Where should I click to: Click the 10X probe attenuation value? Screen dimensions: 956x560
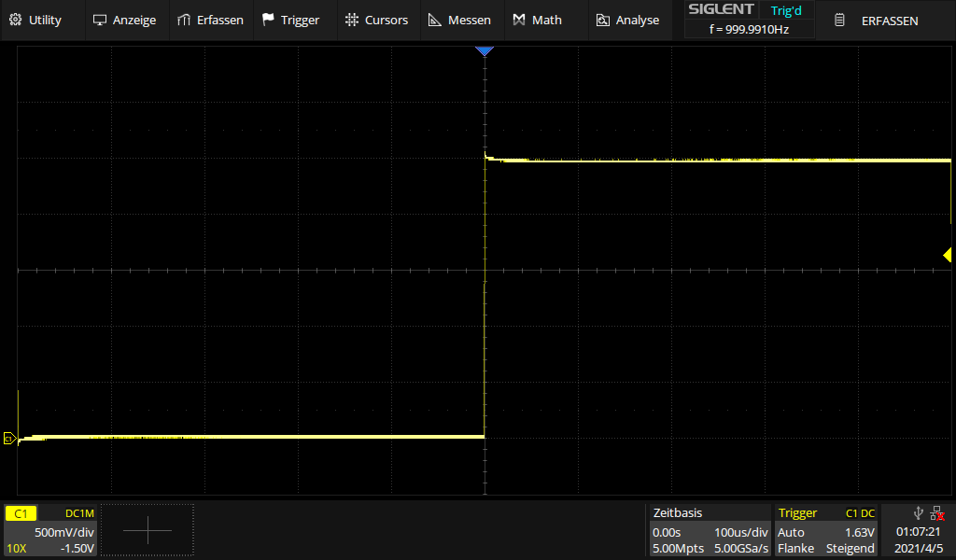pyautogui.click(x=17, y=549)
